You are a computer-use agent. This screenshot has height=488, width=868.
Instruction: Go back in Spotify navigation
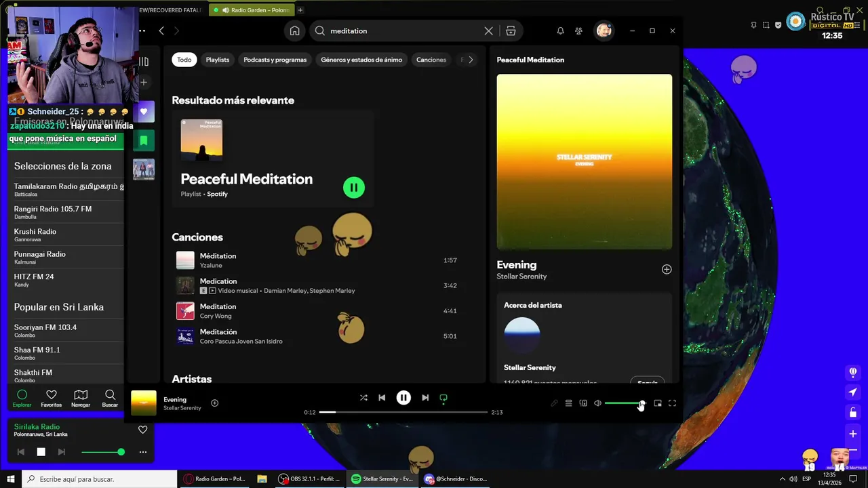pyautogui.click(x=161, y=30)
